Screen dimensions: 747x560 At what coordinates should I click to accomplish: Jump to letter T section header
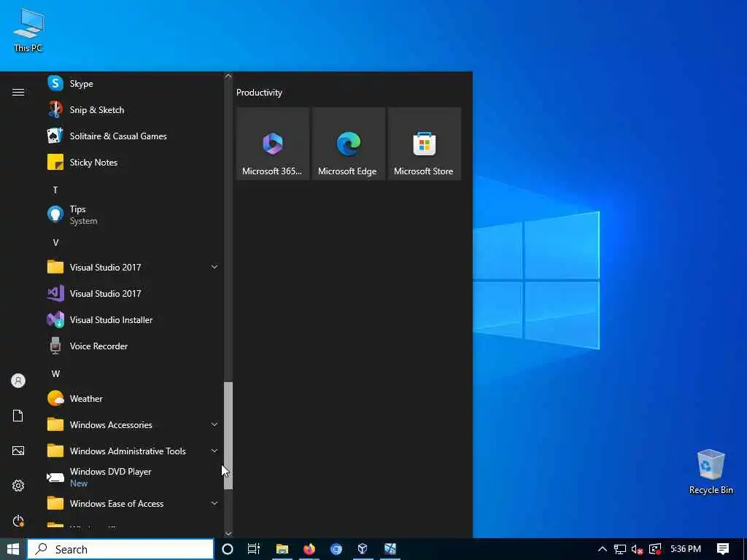pyautogui.click(x=55, y=190)
